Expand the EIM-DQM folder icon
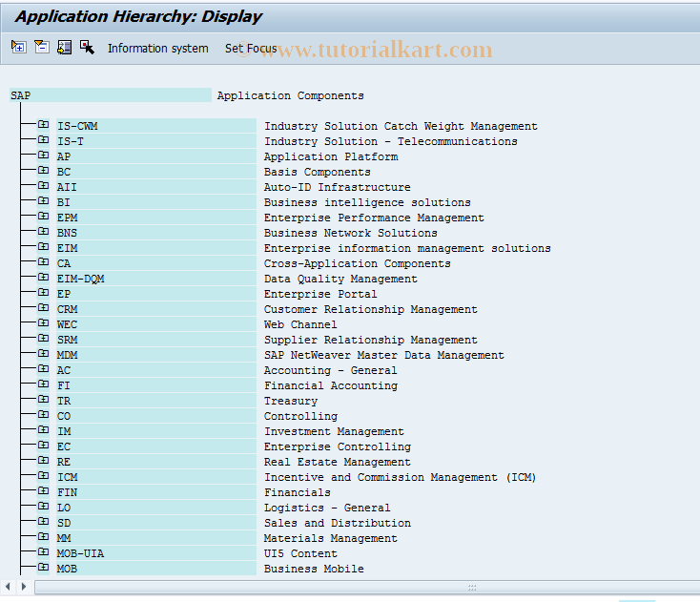 [x=43, y=278]
